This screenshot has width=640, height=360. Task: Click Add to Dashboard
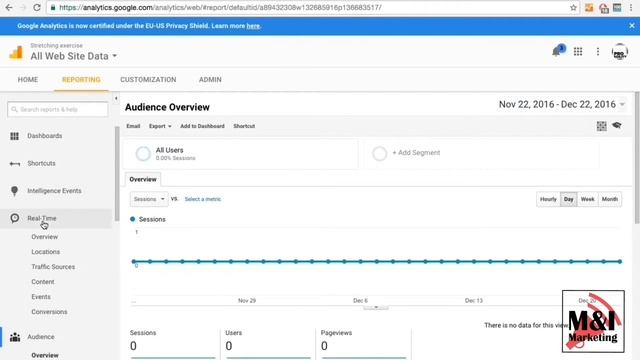(202, 126)
